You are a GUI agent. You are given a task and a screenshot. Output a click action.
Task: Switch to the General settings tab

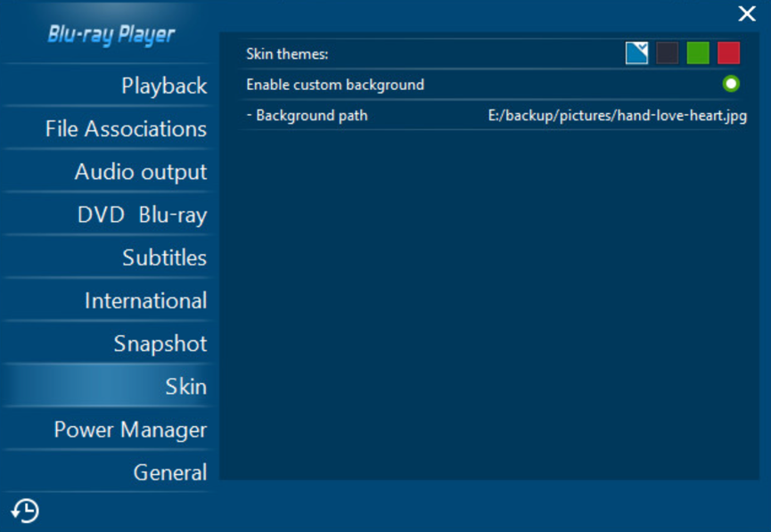[107, 472]
